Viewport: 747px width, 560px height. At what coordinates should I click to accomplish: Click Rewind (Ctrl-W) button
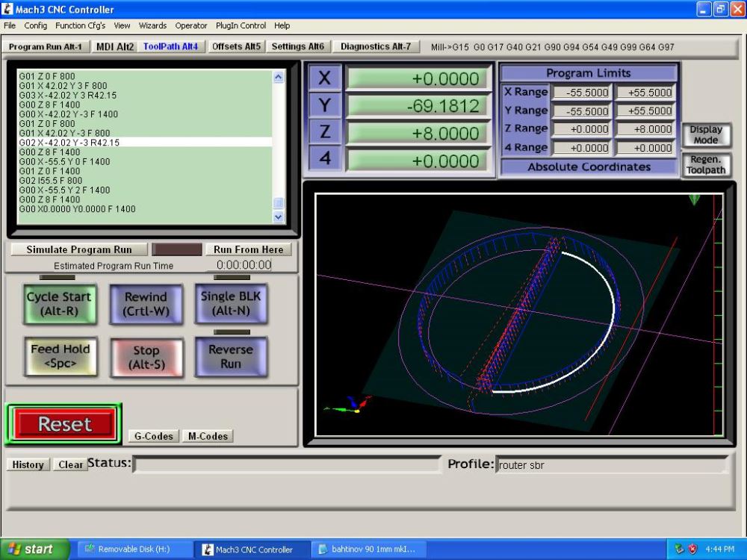(146, 304)
